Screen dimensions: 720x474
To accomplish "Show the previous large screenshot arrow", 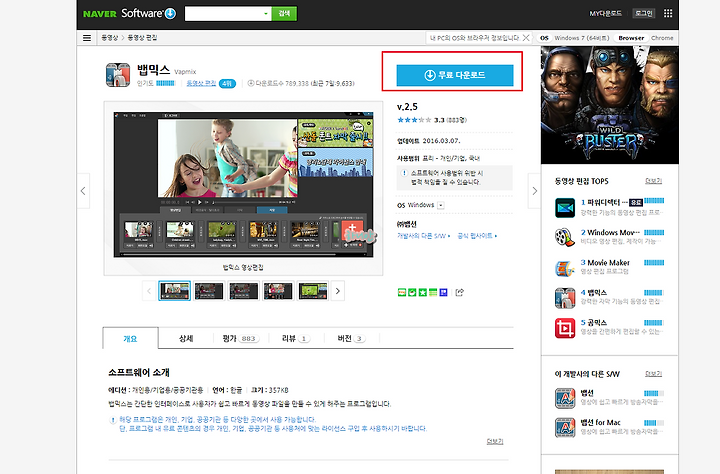I will (x=83, y=191).
